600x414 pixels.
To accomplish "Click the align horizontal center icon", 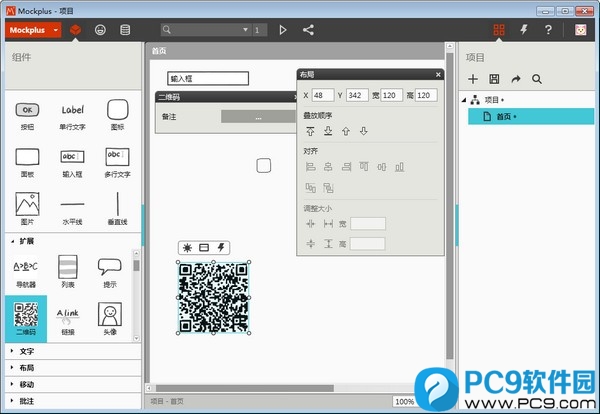I will point(328,167).
